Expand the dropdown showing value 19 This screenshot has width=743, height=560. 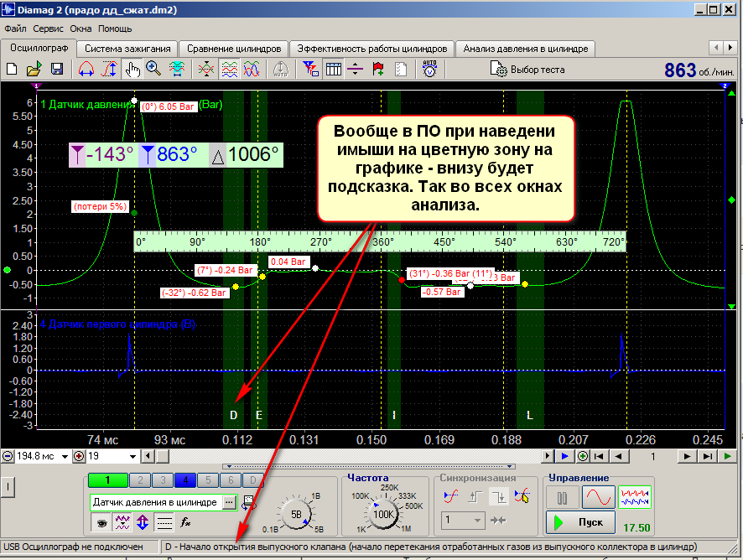(132, 457)
